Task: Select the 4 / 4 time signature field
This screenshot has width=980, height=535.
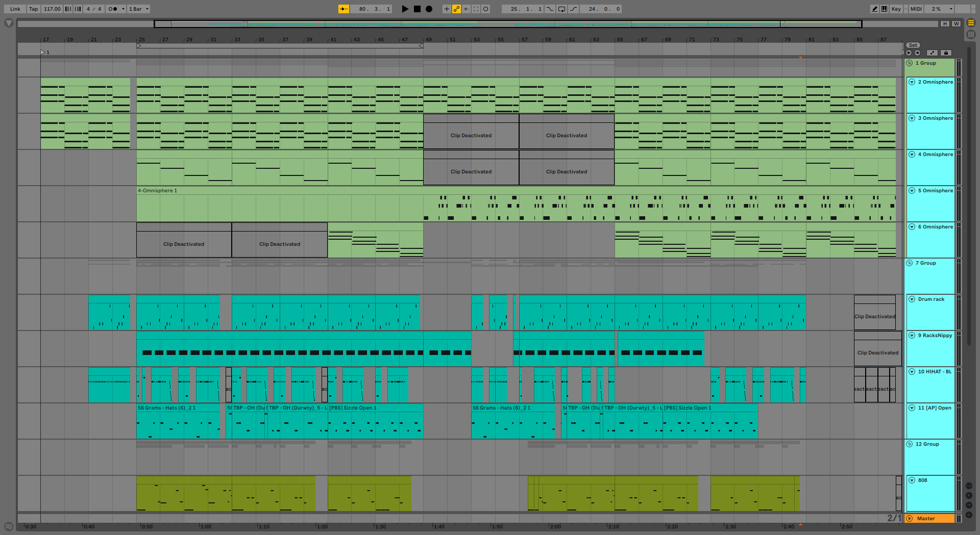Action: click(94, 9)
